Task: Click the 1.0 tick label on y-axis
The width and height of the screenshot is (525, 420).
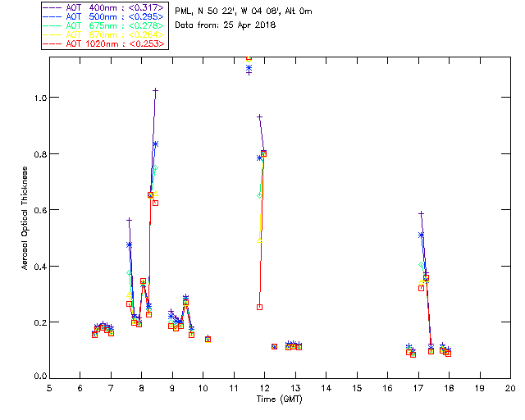Action: 38,98
